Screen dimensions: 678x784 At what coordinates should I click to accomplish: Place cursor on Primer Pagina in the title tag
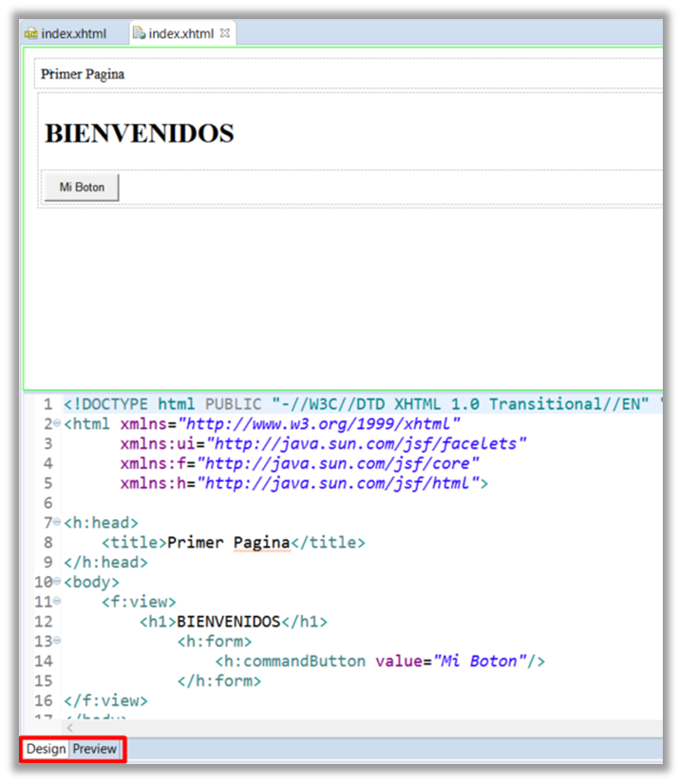[x=228, y=543]
